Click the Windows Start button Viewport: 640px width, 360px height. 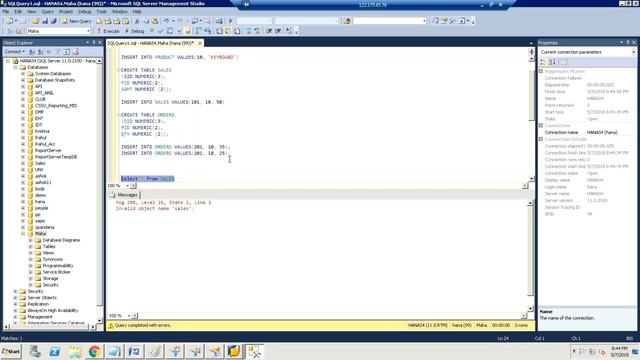(x=11, y=351)
